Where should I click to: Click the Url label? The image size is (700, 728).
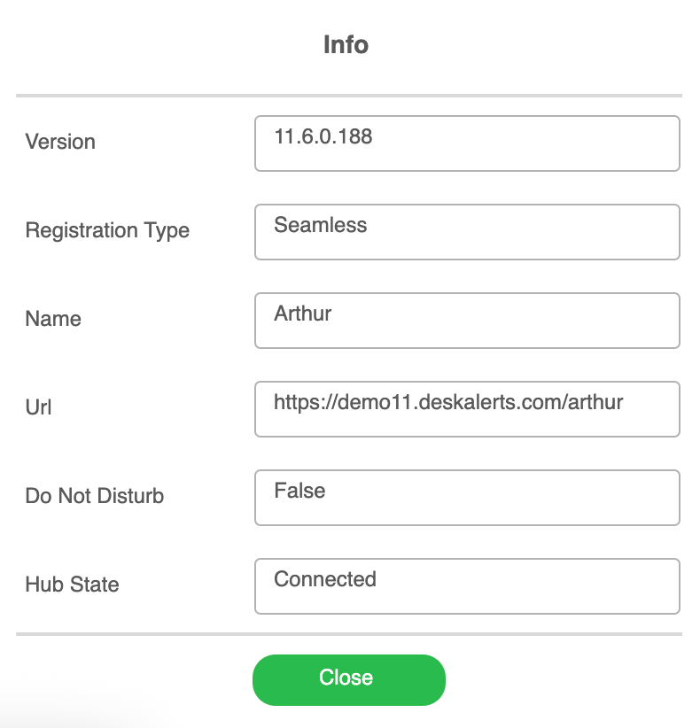point(38,407)
